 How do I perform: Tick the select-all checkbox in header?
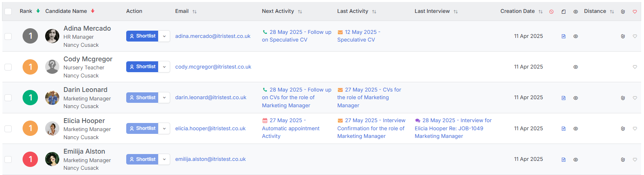(8, 11)
